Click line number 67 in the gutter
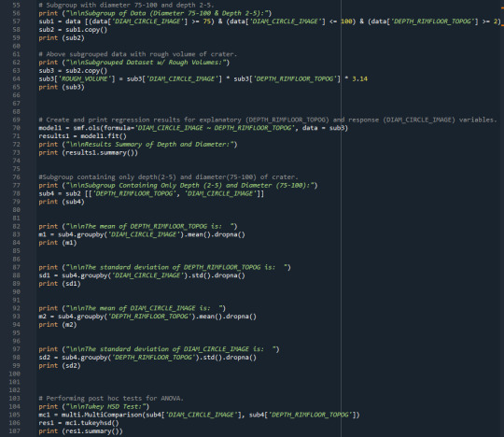The width and height of the screenshot is (504, 437). tap(16, 104)
